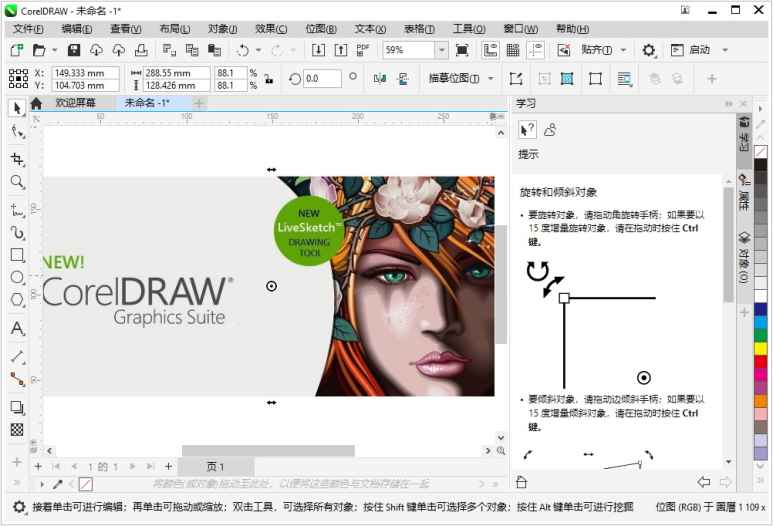
Task: Pick the Rectangle tool
Action: pos(17,255)
